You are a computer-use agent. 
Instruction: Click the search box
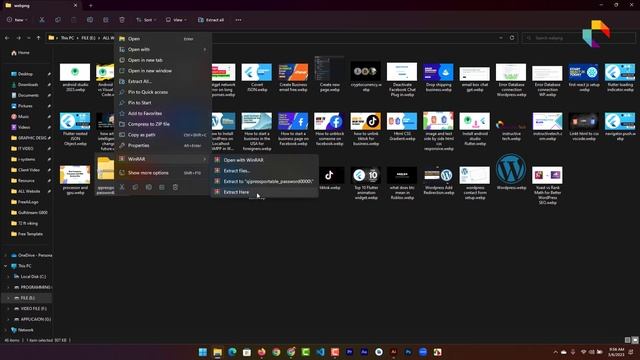(579, 38)
